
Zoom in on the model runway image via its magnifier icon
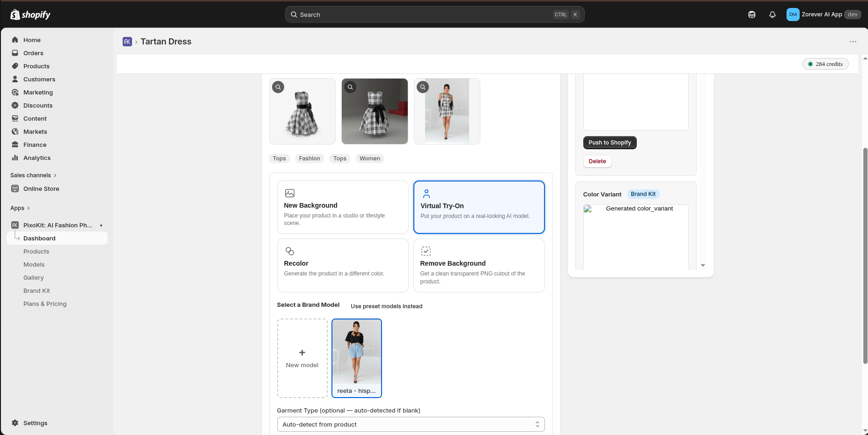pyautogui.click(x=423, y=87)
